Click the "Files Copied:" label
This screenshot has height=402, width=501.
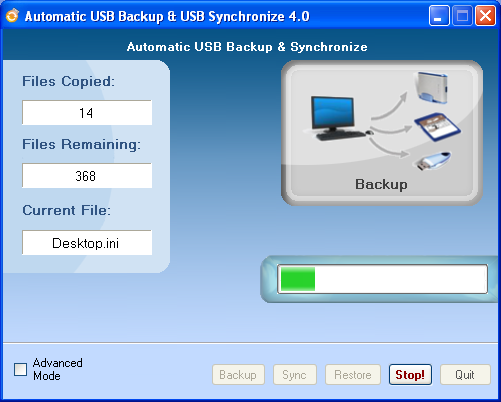[68, 81]
